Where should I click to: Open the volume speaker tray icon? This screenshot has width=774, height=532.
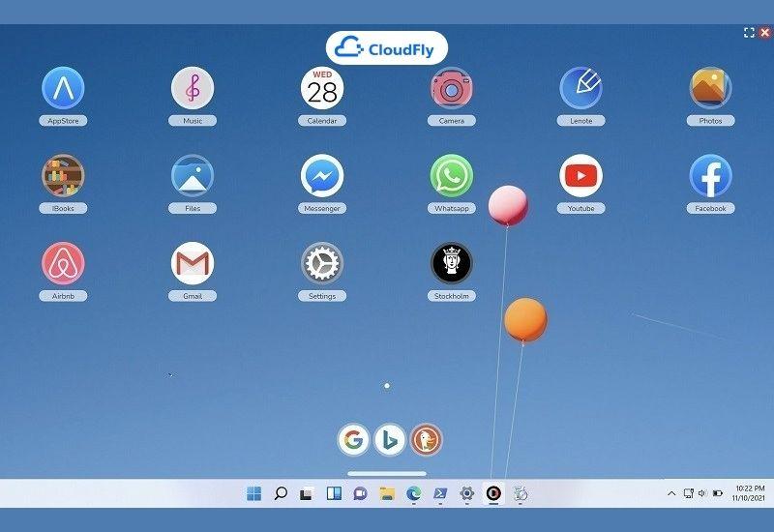702,493
